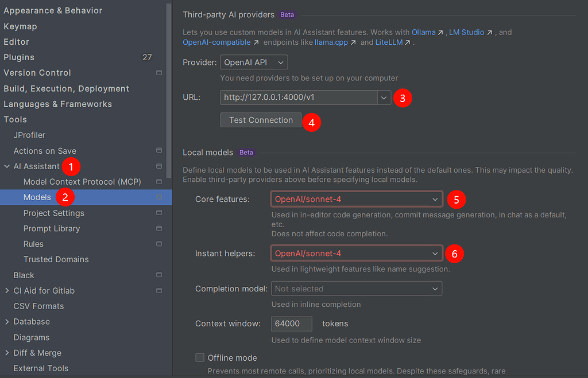Click project-level icon beside Black
Image resolution: width=588 pixels, height=378 pixels.
[x=159, y=275]
